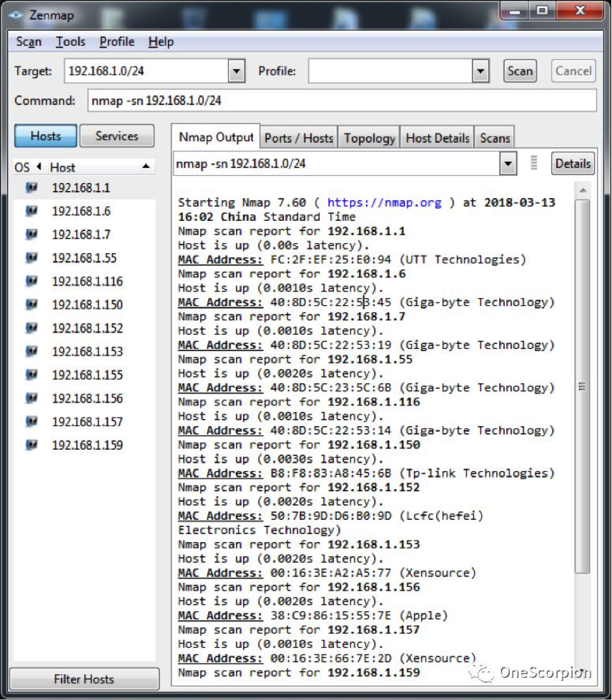Click the OS icon beside host 192.168.1.157
The height and width of the screenshot is (700, 612).
tap(31, 421)
